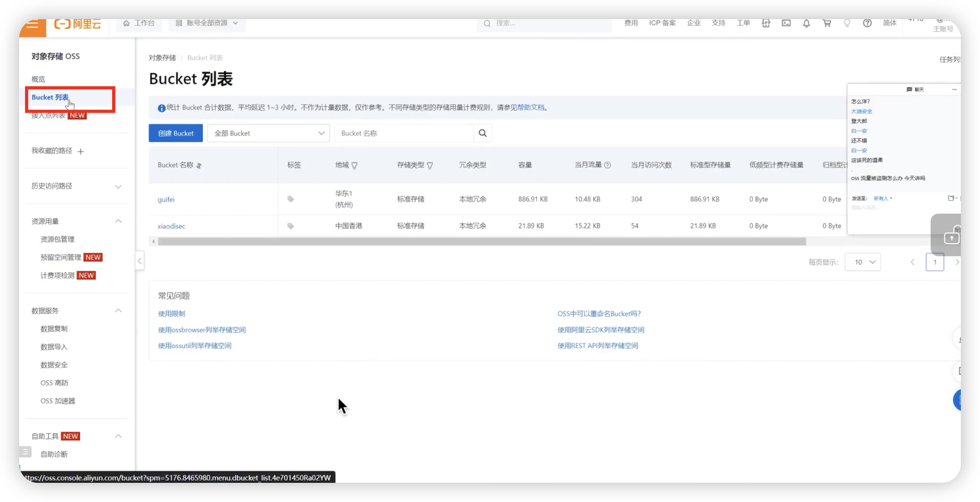Open 计费项检测
Viewport: 980px width, 502px height.
pyautogui.click(x=57, y=275)
